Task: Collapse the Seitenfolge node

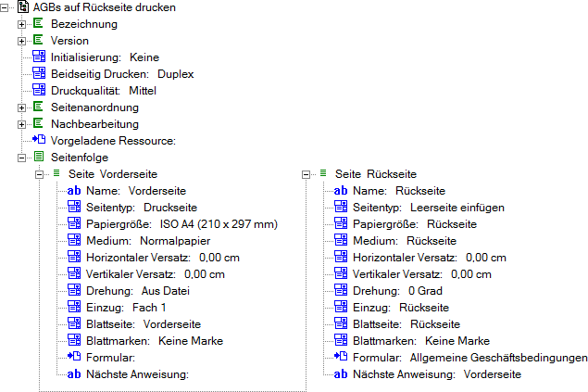Action: coord(22,158)
